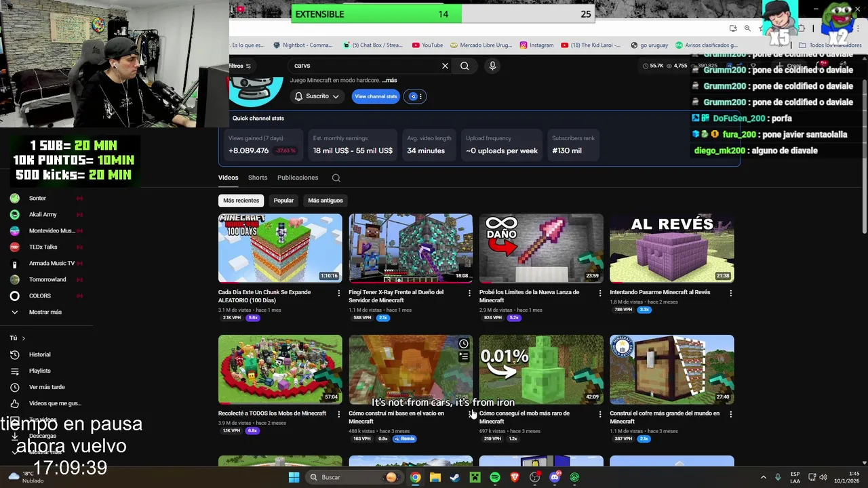868x488 pixels.
Task: Open the Mercado Libre Uruguay bookmark
Action: pyautogui.click(x=480, y=45)
